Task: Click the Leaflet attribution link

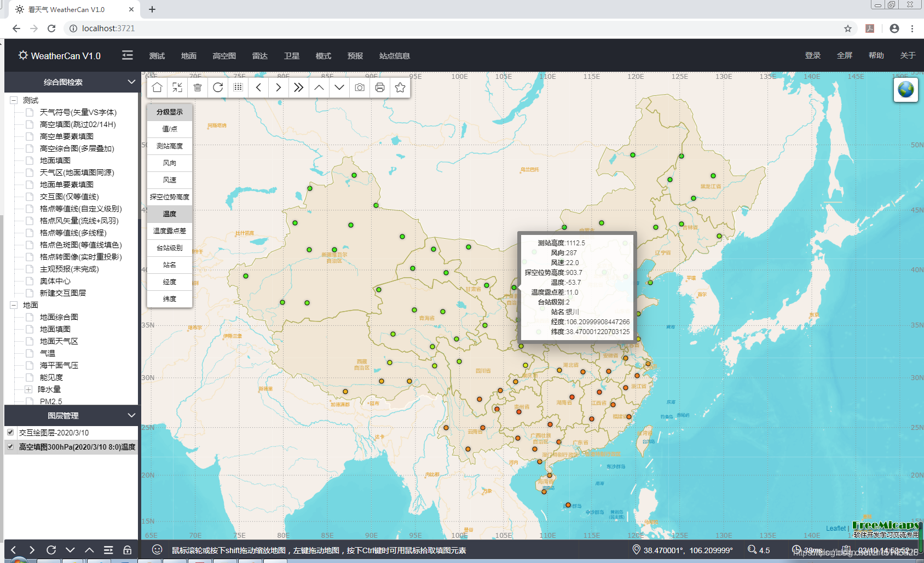Action: click(x=836, y=528)
